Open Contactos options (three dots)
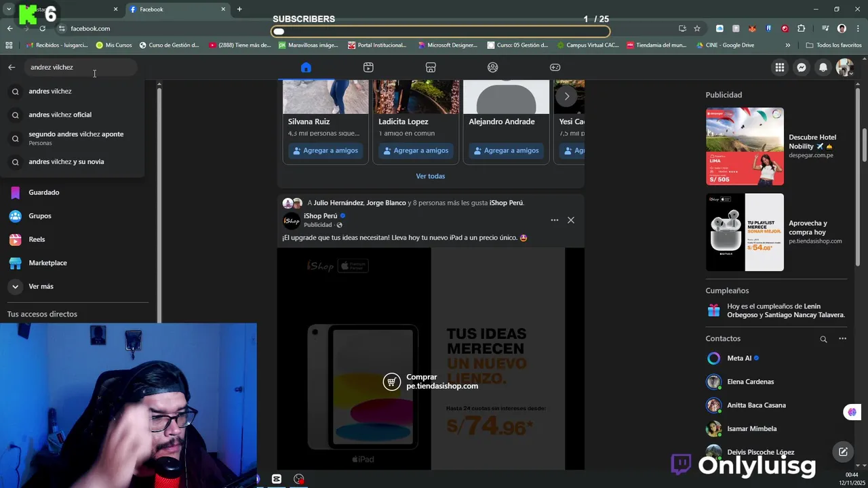Viewport: 868px width, 488px height. [842, 339]
